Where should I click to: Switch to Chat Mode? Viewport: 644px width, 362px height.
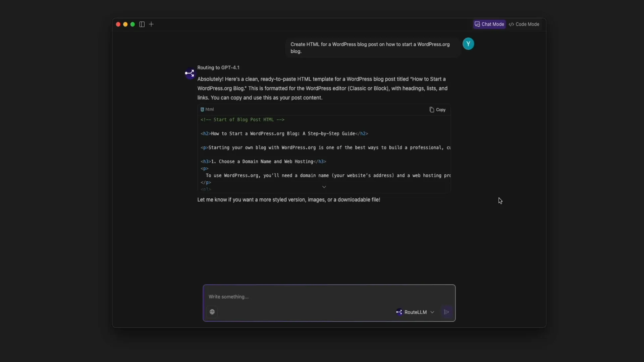click(489, 24)
